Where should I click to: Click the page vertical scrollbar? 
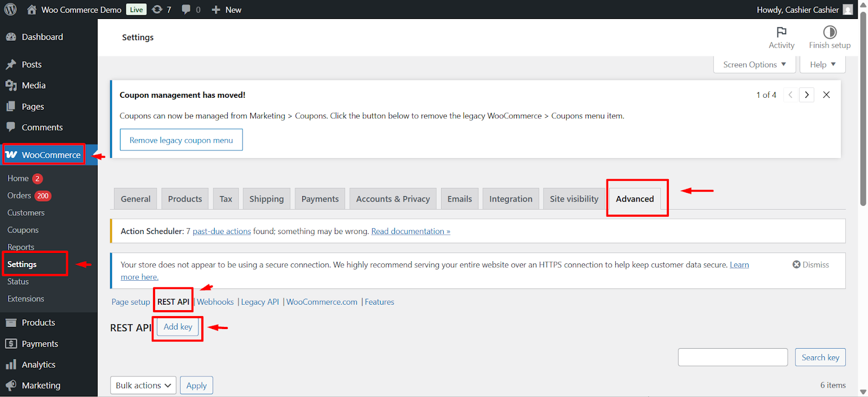863,109
